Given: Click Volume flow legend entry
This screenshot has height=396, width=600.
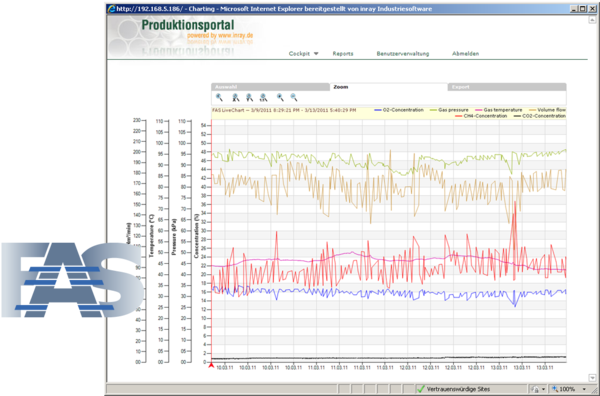Looking at the screenshot, I should click(x=547, y=110).
